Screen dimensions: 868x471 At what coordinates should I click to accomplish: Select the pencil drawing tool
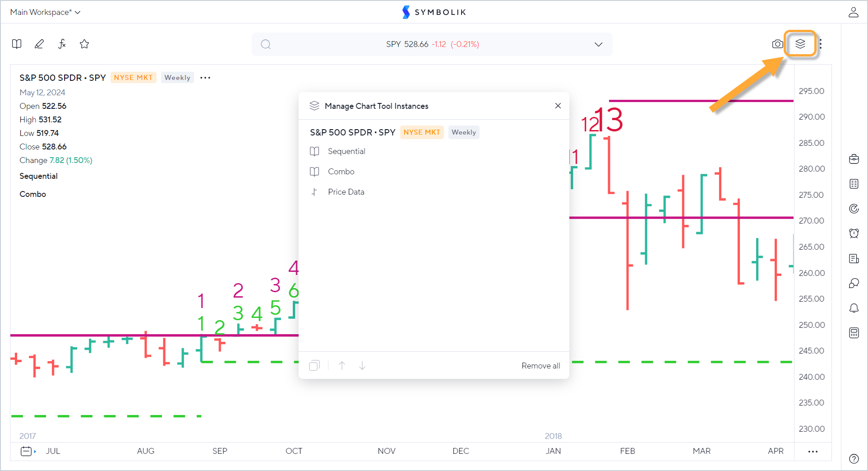coord(39,44)
